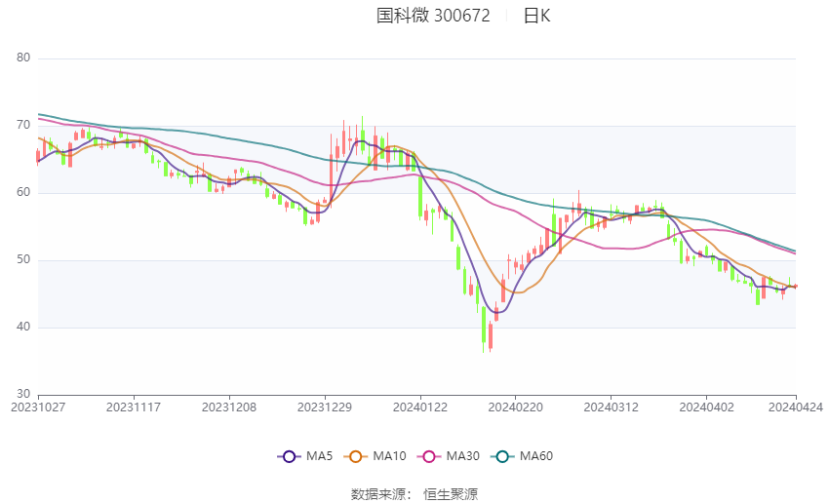The height and width of the screenshot is (504, 829).
Task: Toggle the MA60 legend circle icon
Action: coord(502,456)
